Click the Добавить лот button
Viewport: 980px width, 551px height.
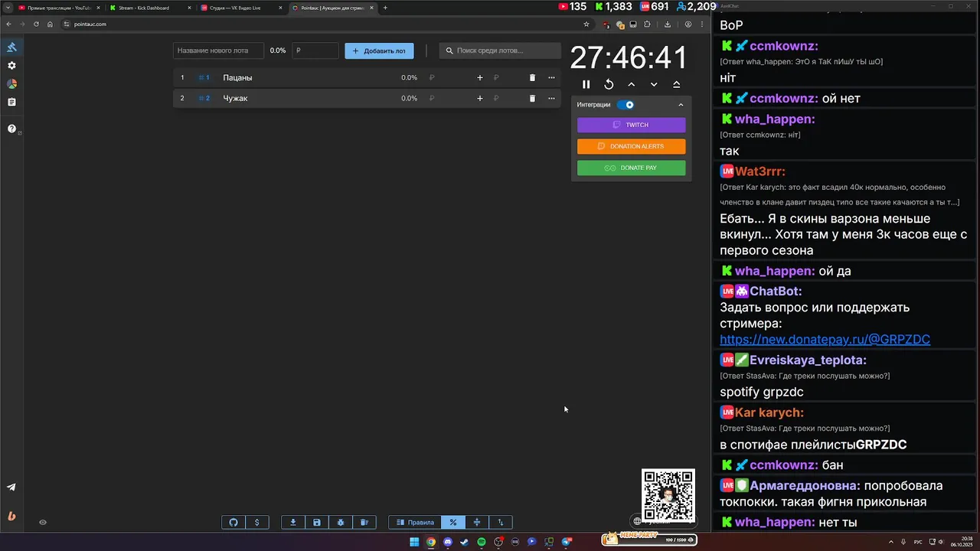click(x=379, y=51)
